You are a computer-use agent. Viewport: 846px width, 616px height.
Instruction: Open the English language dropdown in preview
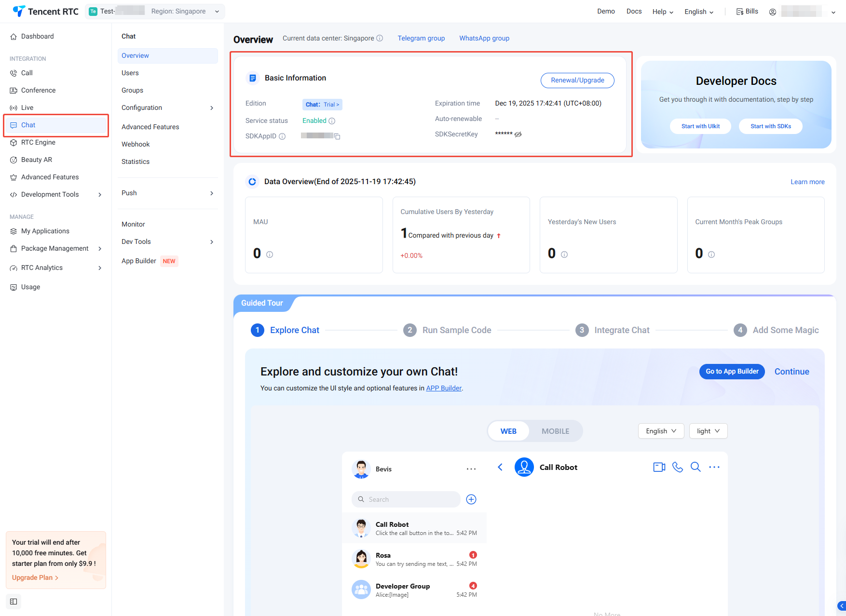point(661,431)
